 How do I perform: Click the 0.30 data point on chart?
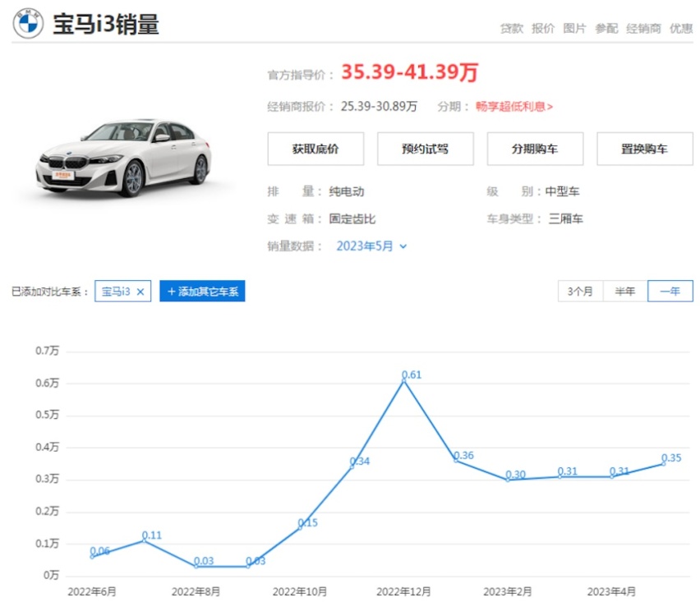pyautogui.click(x=508, y=480)
